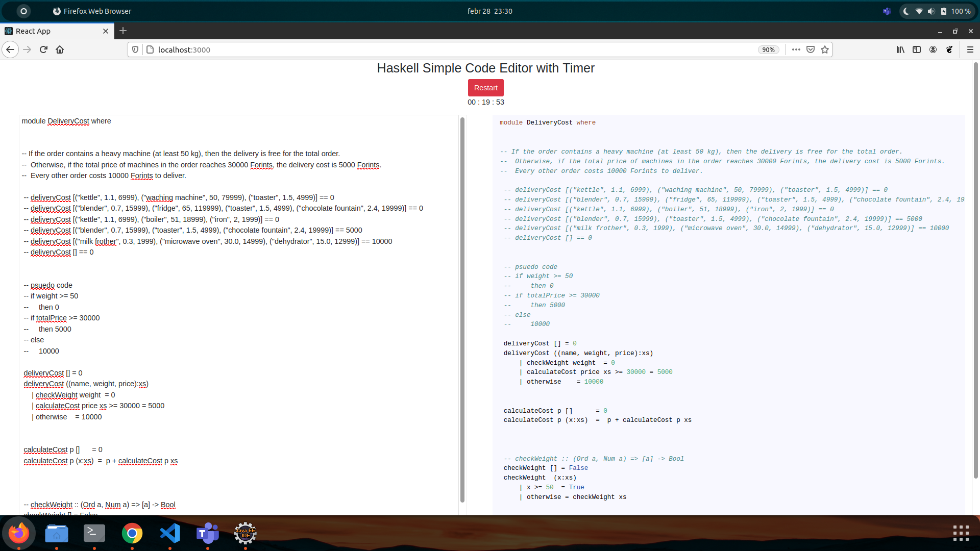Click the Home button in the toolbar
This screenshot has height=551, width=980.
coord(60,49)
